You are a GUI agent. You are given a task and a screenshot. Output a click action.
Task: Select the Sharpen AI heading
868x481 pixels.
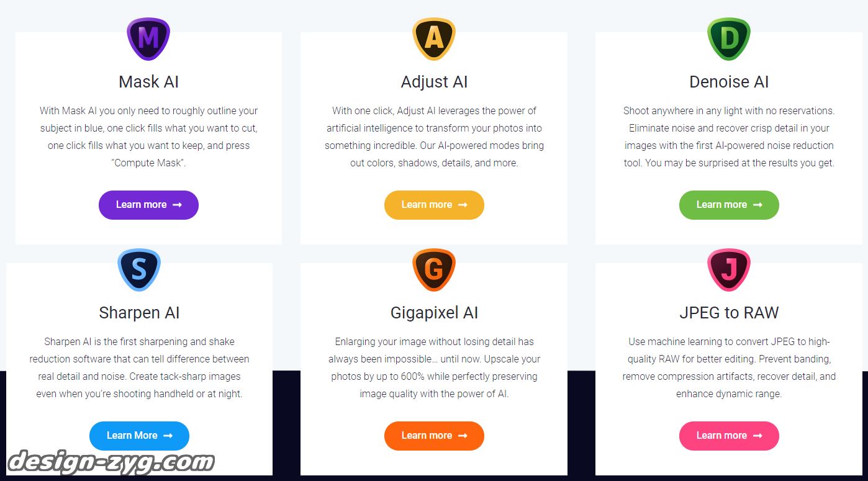pos(139,313)
